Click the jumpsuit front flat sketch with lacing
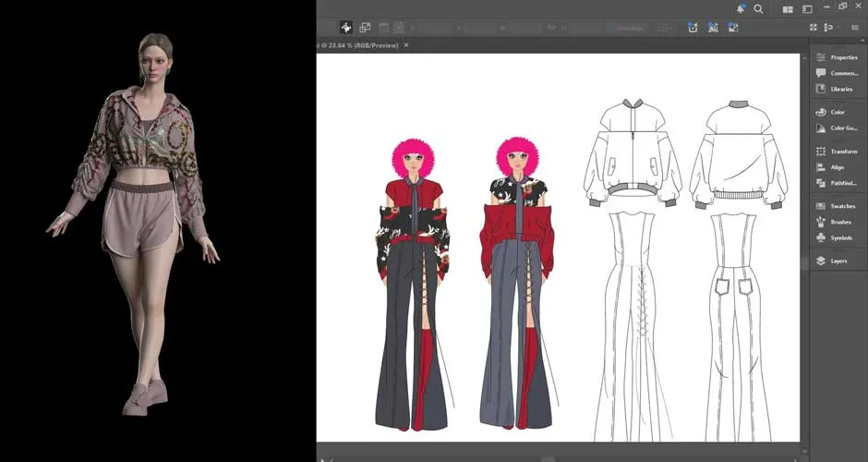This screenshot has width=868, height=462. click(632, 327)
